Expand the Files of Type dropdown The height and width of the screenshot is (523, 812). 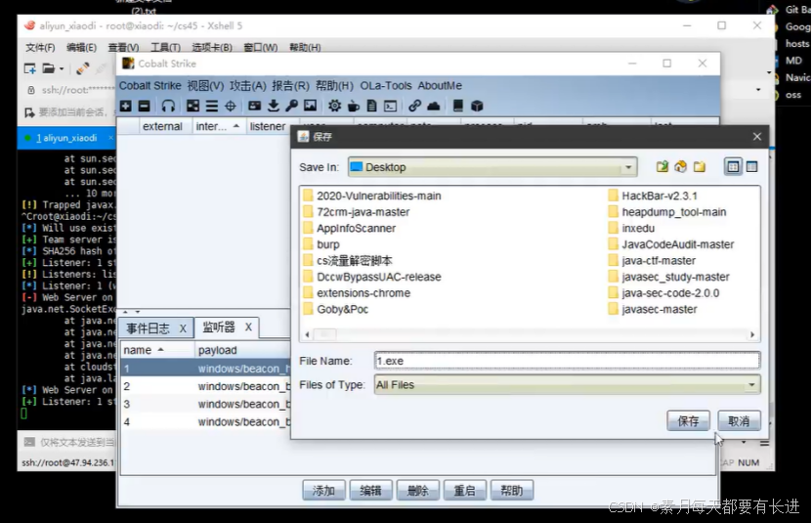pyautogui.click(x=751, y=384)
